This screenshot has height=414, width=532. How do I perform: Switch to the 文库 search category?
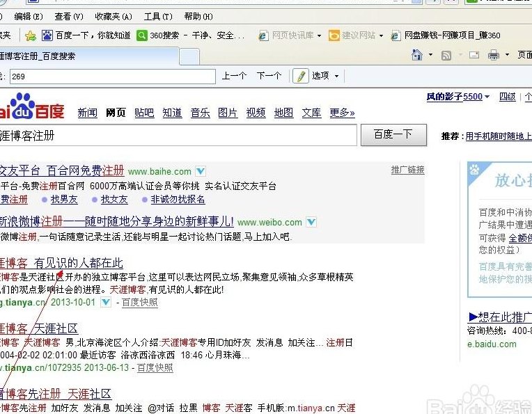(x=311, y=113)
